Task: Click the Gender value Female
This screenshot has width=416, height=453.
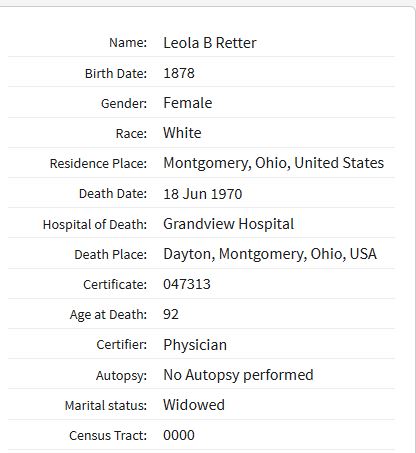Action: coord(188,103)
